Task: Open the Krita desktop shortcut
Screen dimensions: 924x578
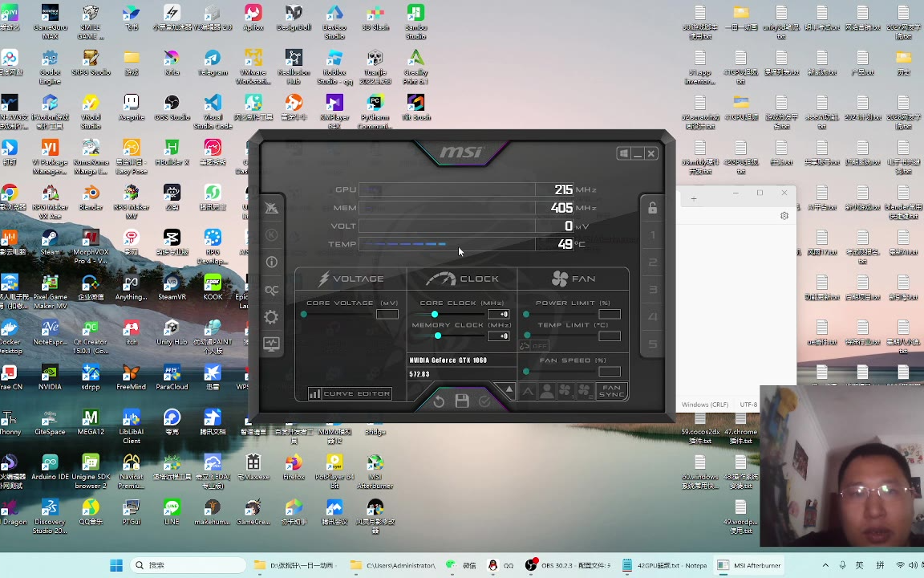Action: (172, 63)
